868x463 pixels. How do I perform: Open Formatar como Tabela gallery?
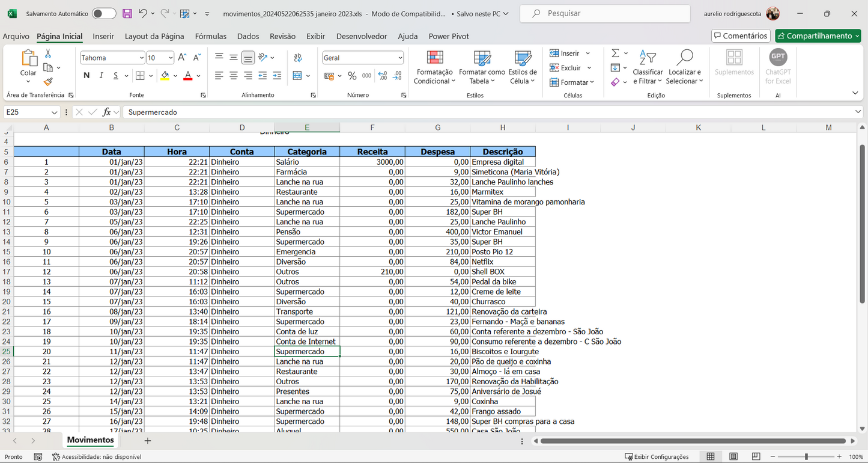pyautogui.click(x=481, y=67)
